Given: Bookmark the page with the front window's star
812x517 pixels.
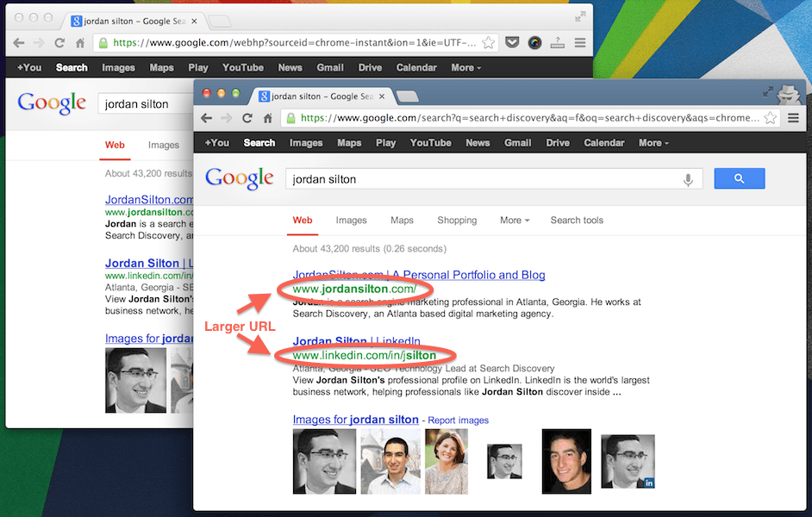Looking at the screenshot, I should (771, 118).
